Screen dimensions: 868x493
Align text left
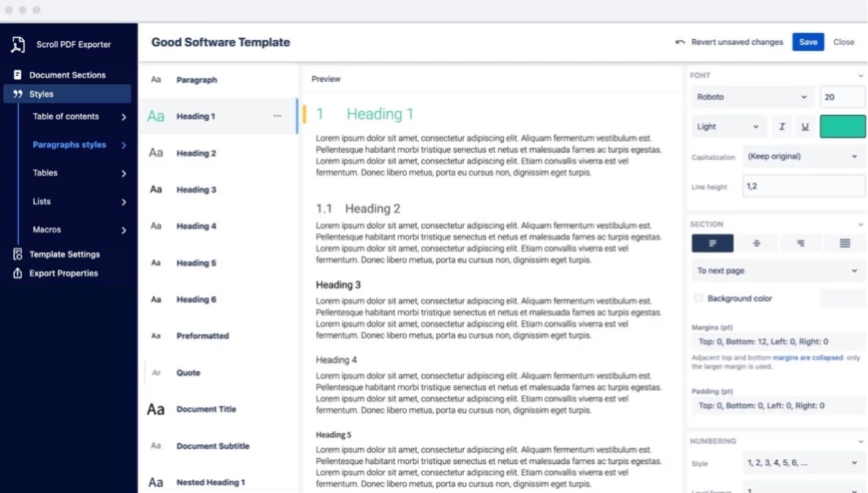coord(712,244)
